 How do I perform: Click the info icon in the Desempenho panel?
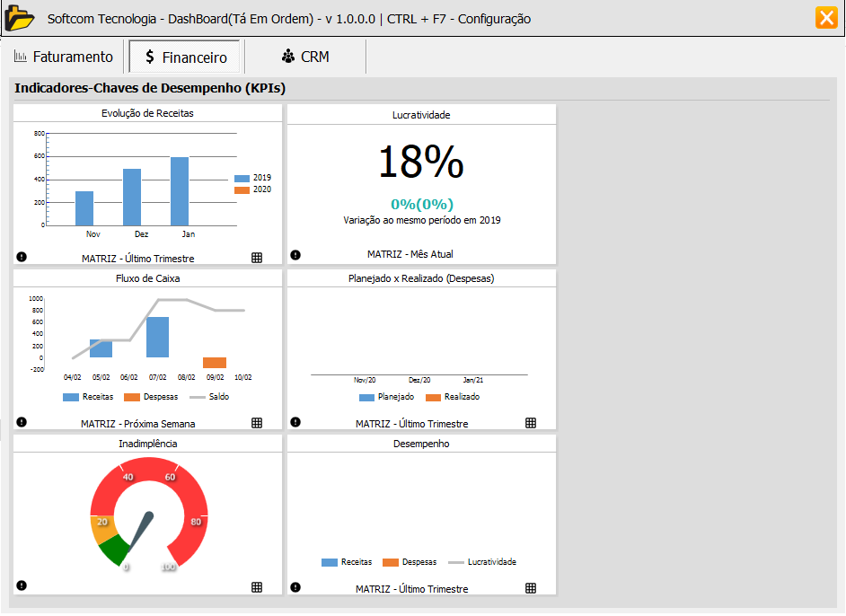(x=295, y=587)
